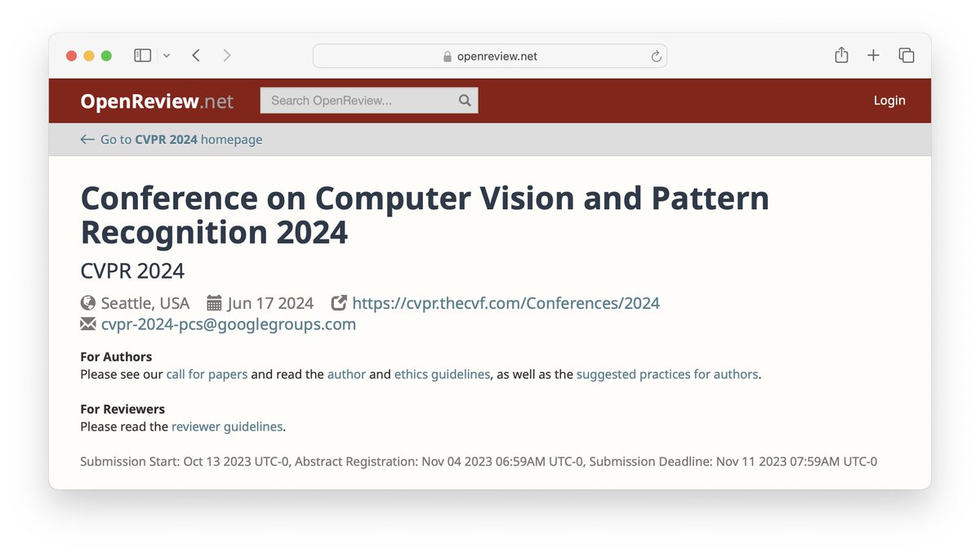Image resolution: width=980 pixels, height=554 pixels.
Task: Reload the page with refresh icon
Action: 656,56
